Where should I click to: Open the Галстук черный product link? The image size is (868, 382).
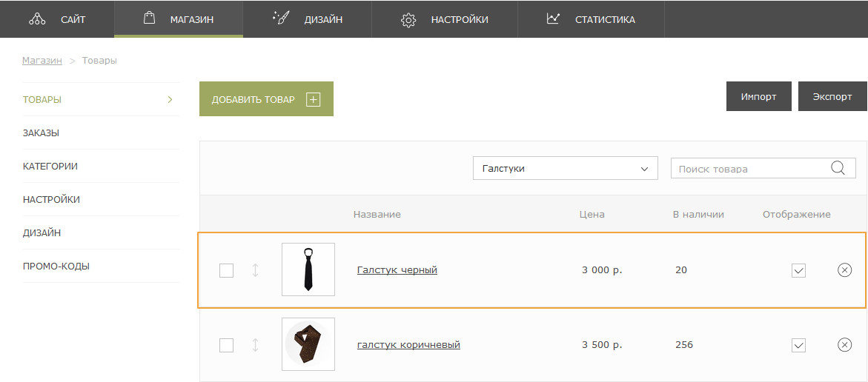tap(397, 269)
